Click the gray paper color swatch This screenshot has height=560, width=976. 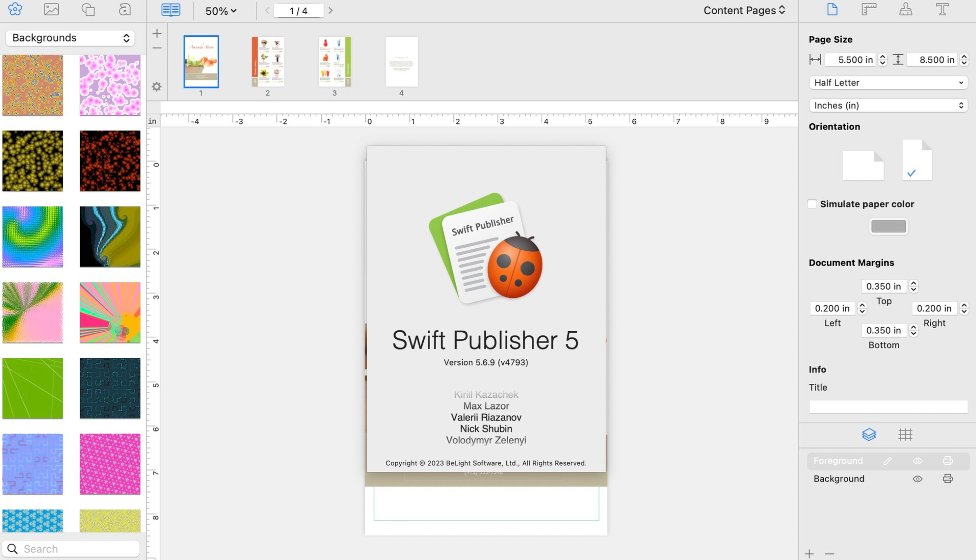coord(888,226)
